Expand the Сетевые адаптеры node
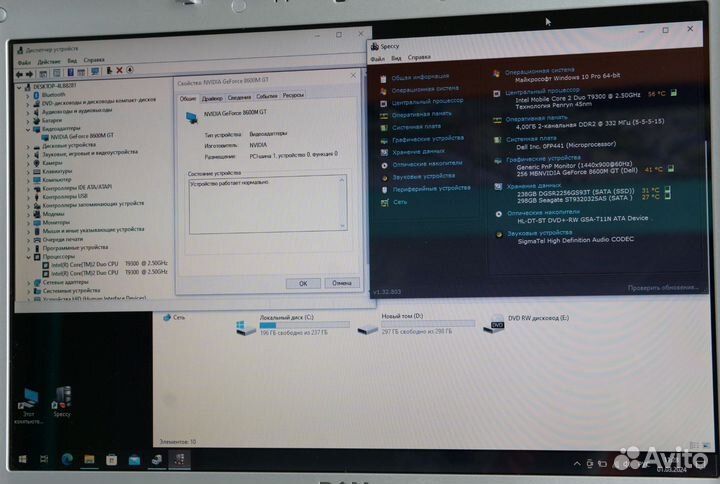Viewport: 720px width, 484px height. click(x=28, y=283)
